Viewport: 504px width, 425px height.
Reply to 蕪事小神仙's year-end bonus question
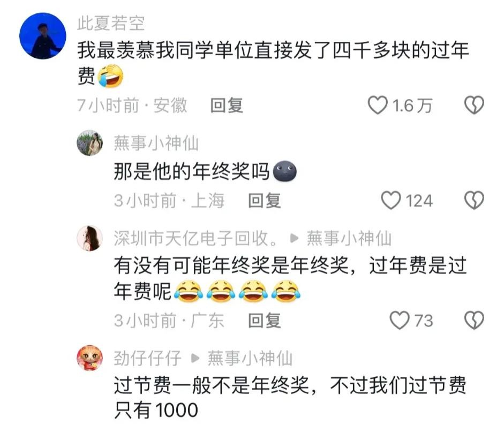point(265,200)
